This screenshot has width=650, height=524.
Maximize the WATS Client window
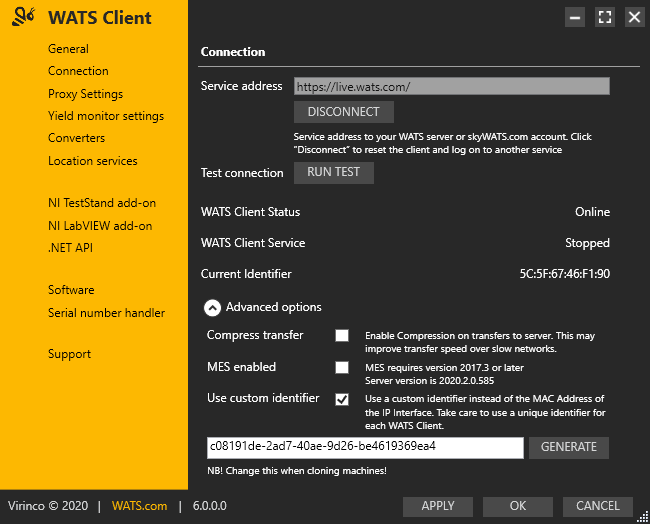click(605, 17)
